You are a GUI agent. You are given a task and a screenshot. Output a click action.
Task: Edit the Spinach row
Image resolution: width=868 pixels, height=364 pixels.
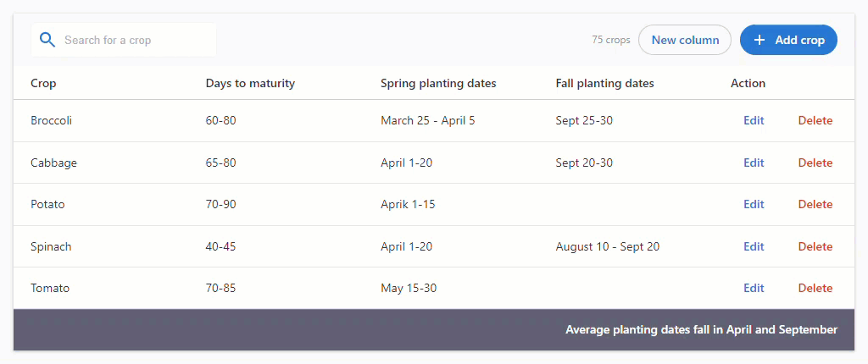point(754,246)
